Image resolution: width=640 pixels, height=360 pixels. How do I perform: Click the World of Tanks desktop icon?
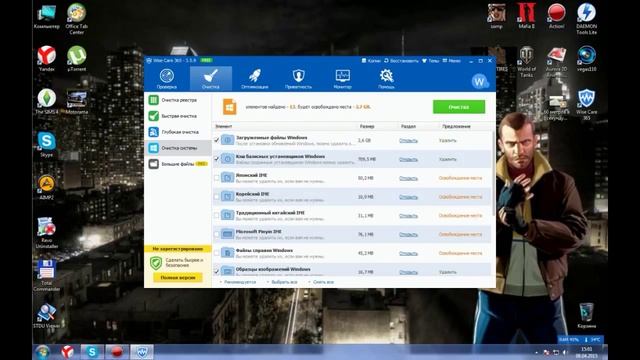[527, 61]
